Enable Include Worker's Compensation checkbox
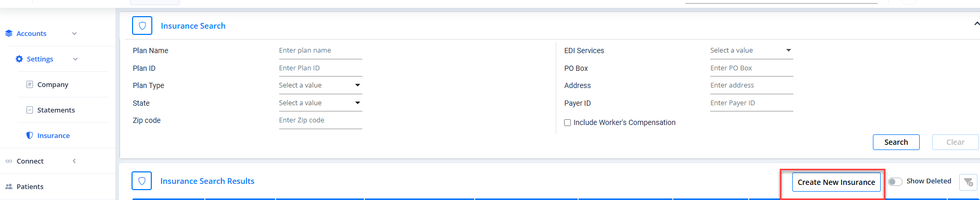The width and height of the screenshot is (980, 200). (x=568, y=122)
